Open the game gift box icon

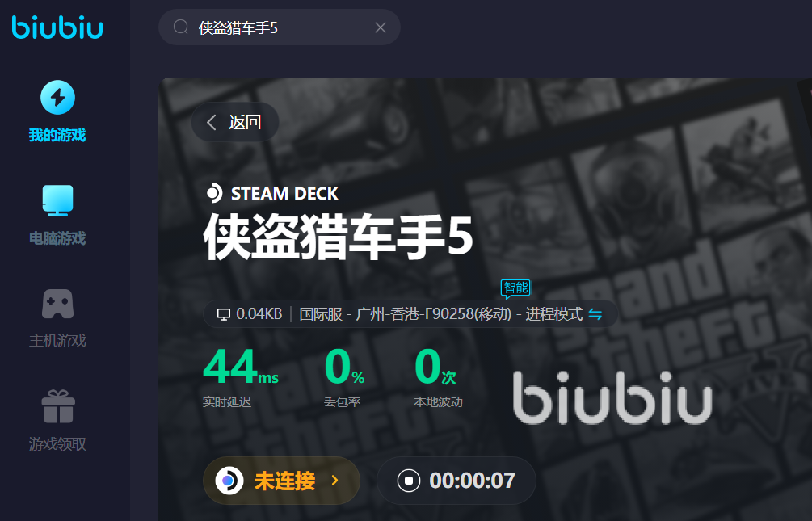[x=58, y=406]
